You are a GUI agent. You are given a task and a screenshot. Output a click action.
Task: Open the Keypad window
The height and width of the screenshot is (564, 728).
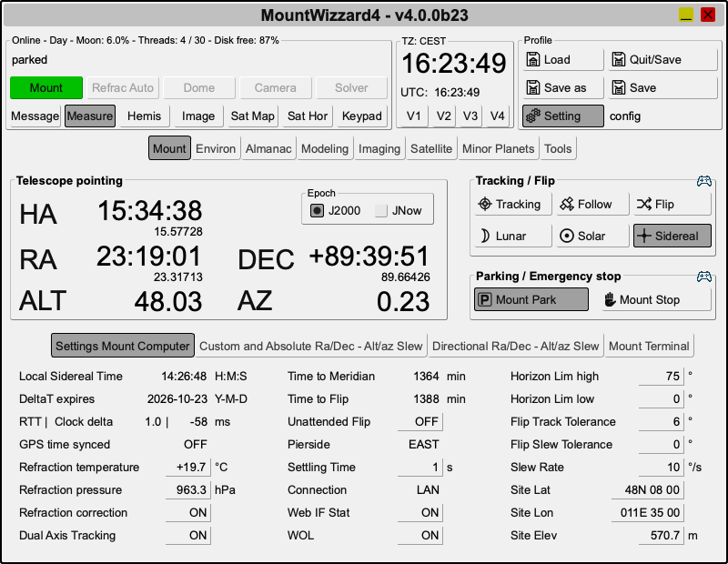coord(361,116)
